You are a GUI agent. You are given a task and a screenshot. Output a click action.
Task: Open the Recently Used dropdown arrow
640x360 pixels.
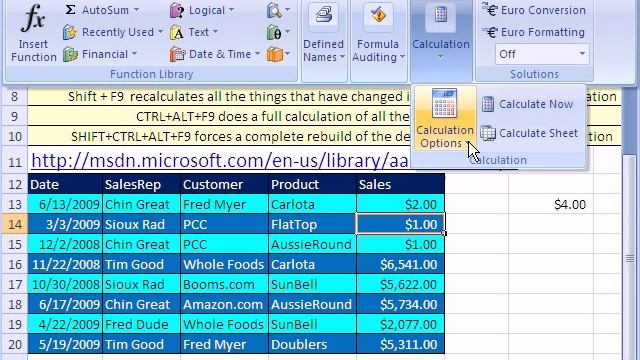pyautogui.click(x=160, y=32)
